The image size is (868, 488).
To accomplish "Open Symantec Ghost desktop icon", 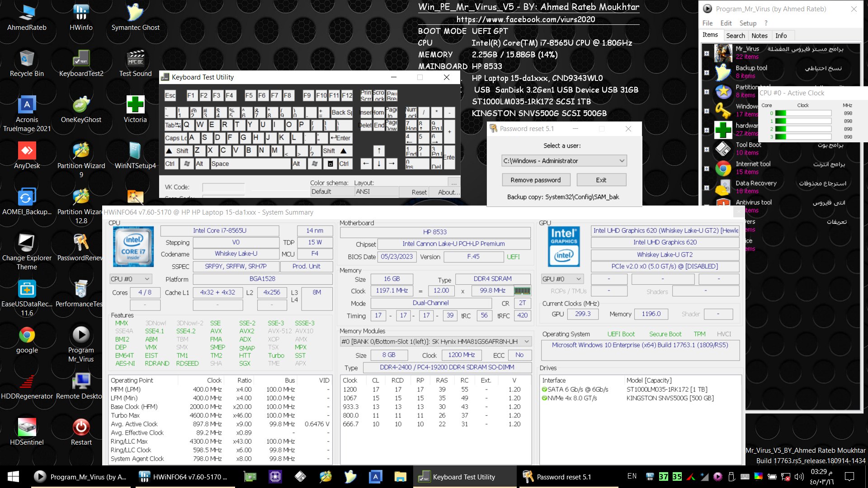I will click(x=135, y=17).
